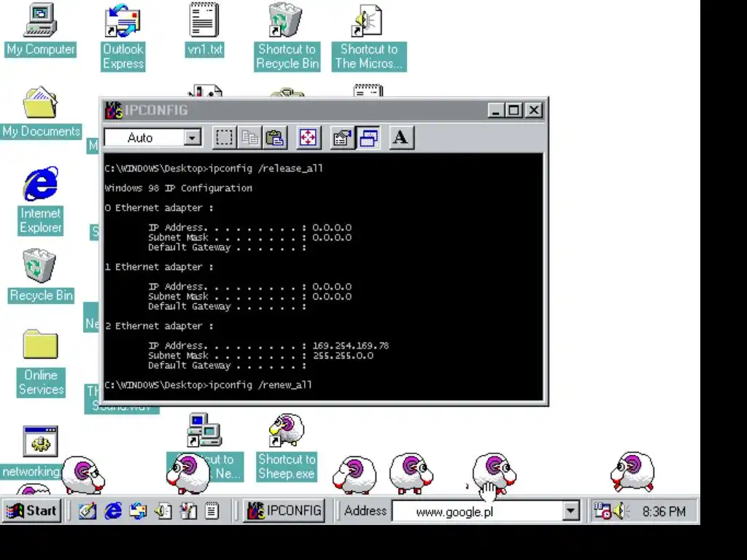
Task: Click the Address bar field showing www.google.pl
Action: click(x=477, y=512)
